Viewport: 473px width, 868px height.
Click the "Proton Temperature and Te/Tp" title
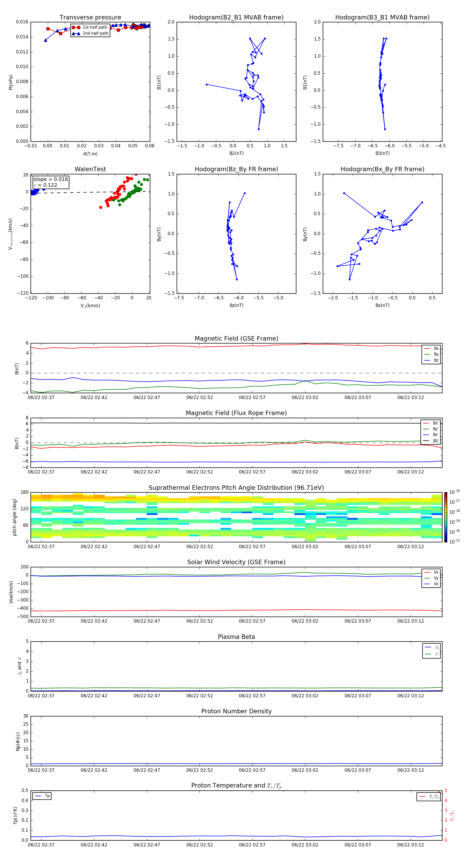(x=236, y=786)
